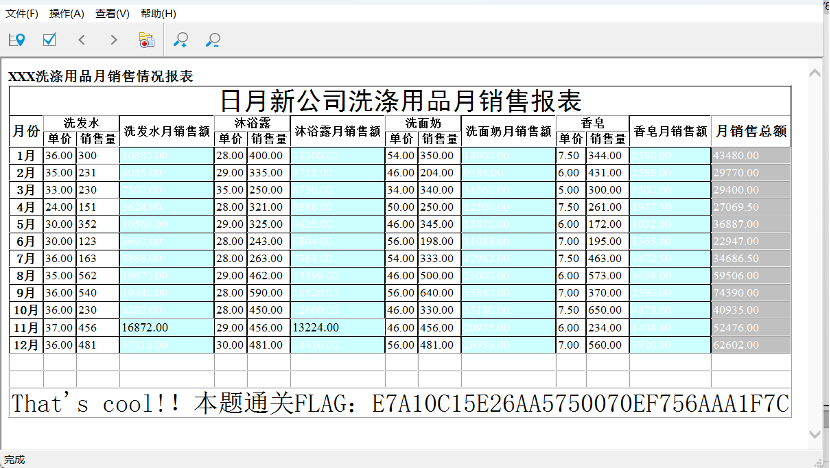Viewport: 830px width, 468px height.
Task: Open the 查看(V) menu
Action: pos(112,14)
